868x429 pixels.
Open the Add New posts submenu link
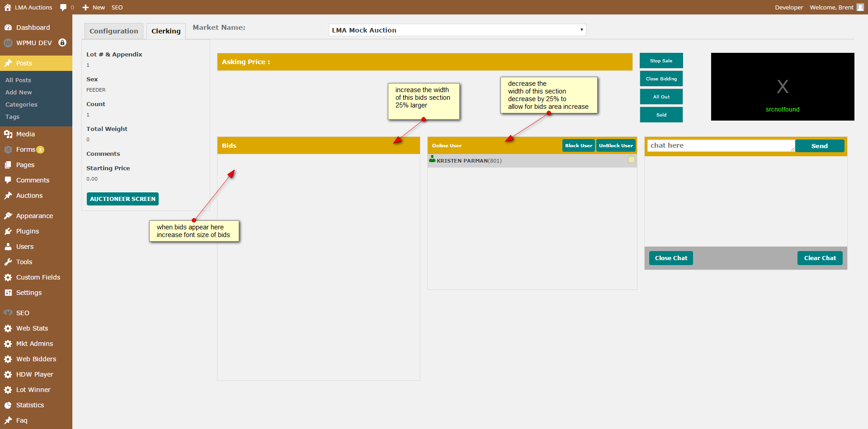[x=19, y=92]
